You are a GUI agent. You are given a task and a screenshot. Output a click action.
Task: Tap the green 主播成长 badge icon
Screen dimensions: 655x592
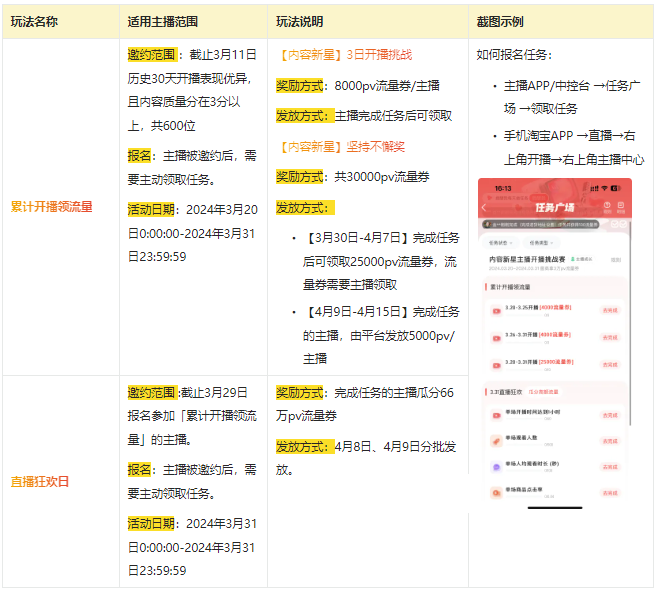[573, 259]
